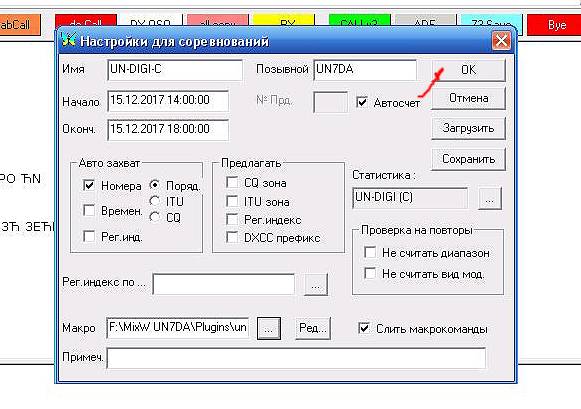Check Не считать диапазон option
The height and width of the screenshot is (409, 581).
point(370,253)
